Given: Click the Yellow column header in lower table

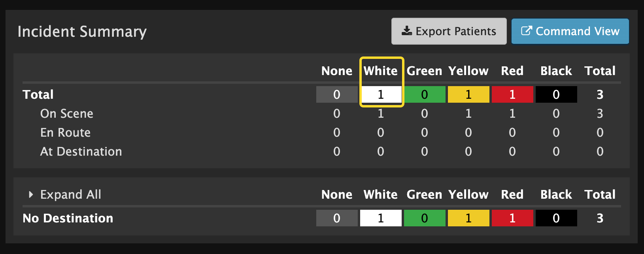Looking at the screenshot, I should 468,194.
